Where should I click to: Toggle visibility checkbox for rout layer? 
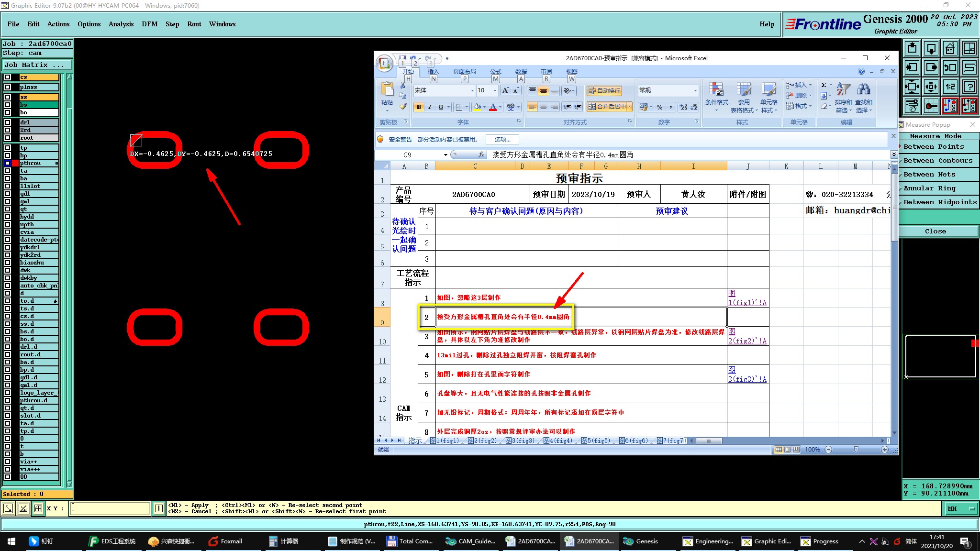pyautogui.click(x=8, y=138)
